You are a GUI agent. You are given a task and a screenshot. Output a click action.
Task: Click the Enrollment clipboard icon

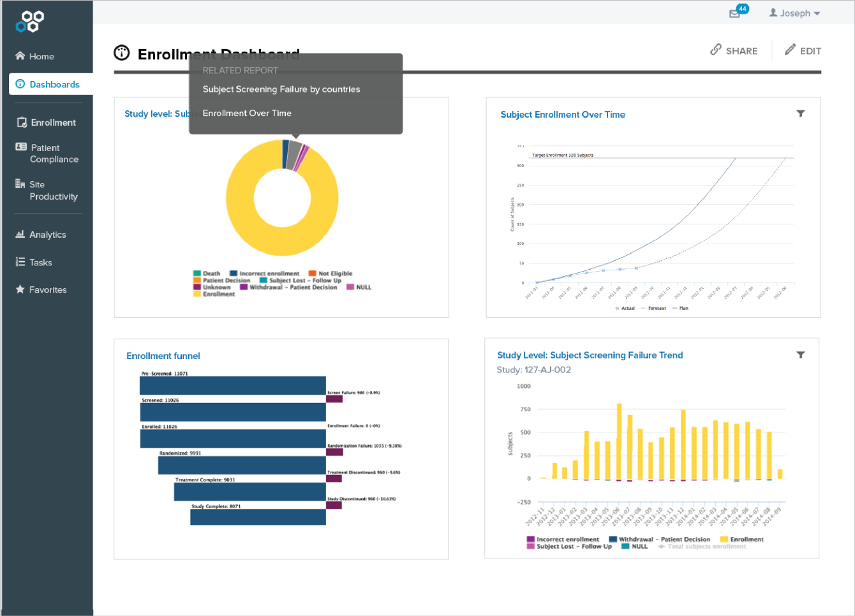[x=22, y=122]
